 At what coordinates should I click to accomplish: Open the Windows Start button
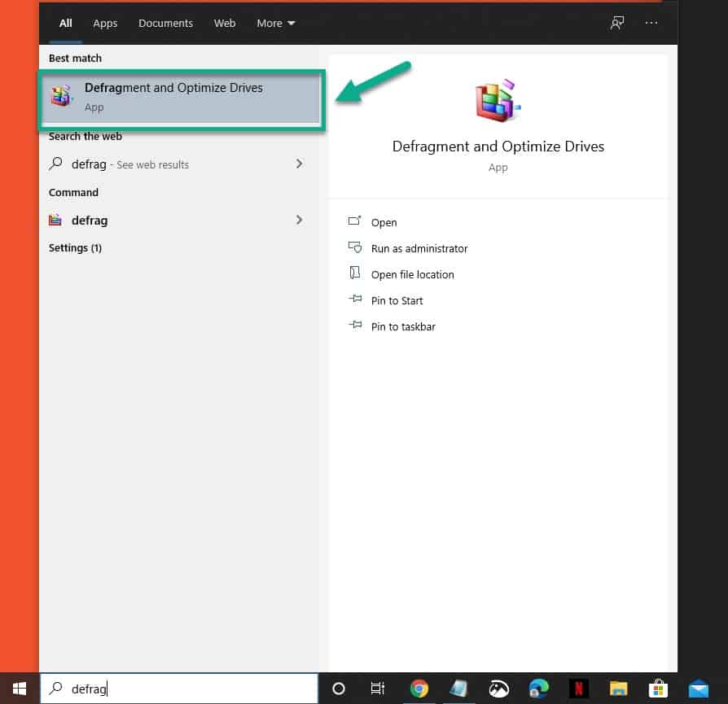pyautogui.click(x=20, y=689)
